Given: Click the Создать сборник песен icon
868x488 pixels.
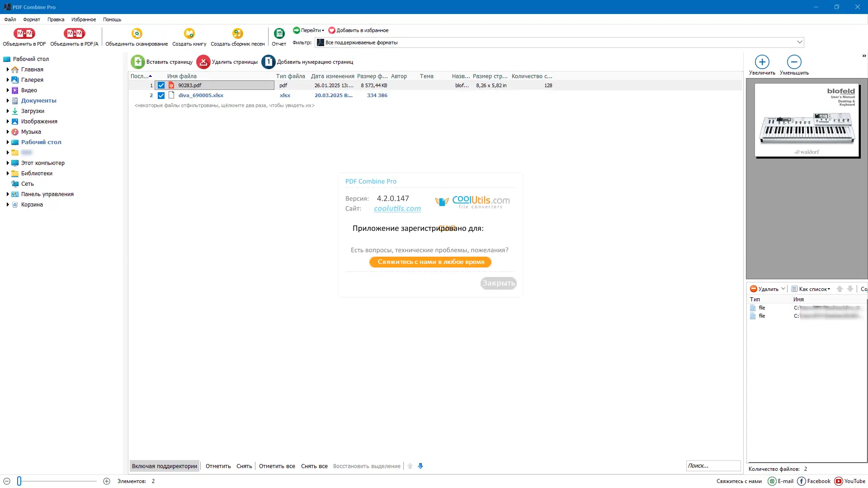Looking at the screenshot, I should coord(237,33).
